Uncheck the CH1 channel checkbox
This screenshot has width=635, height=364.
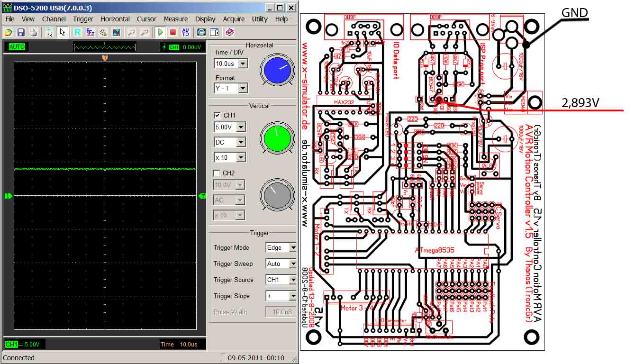217,115
